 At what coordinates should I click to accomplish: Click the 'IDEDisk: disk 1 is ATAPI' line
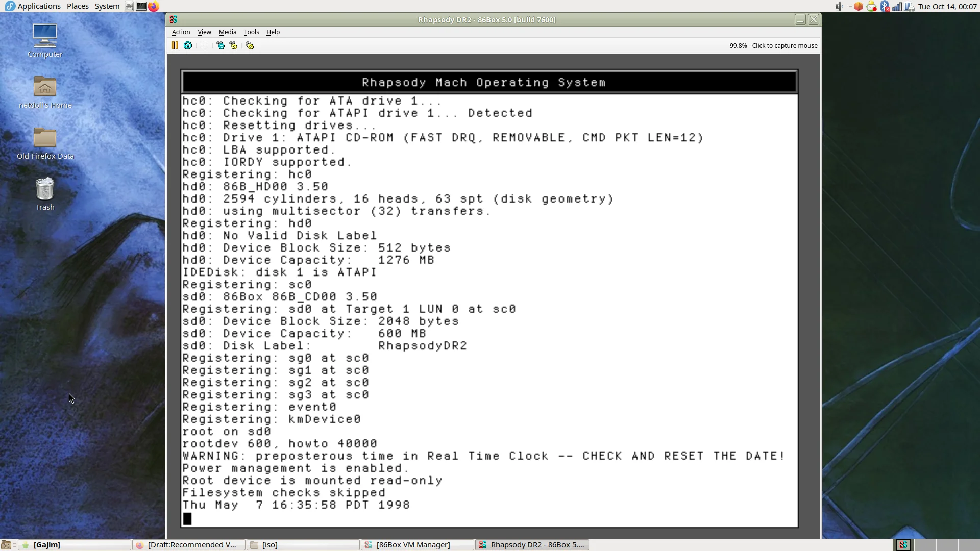tap(280, 272)
